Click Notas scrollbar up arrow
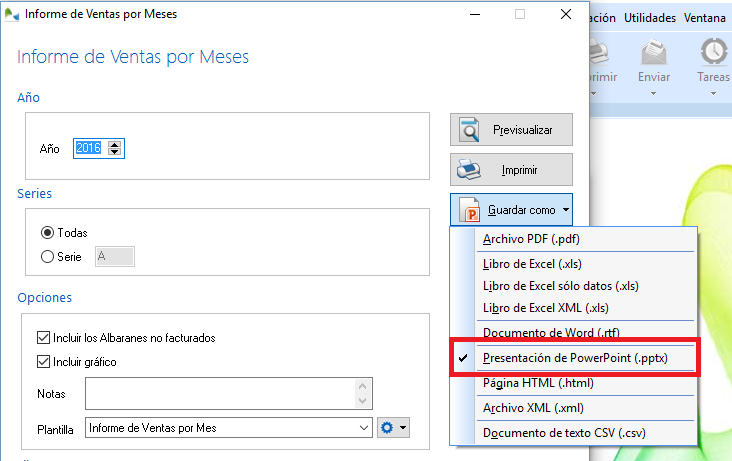Viewport: 732px width, 461px height. pos(363,386)
